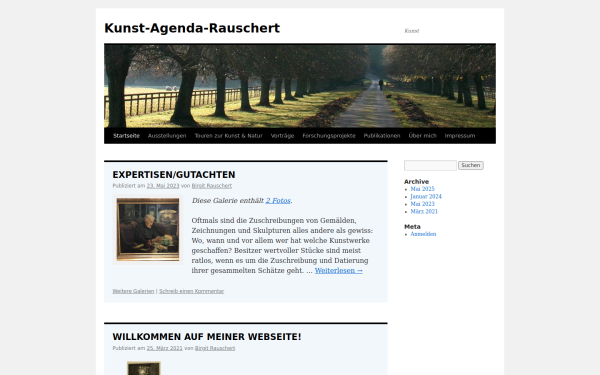The height and width of the screenshot is (375, 600).
Task: Click the 23. Mai 2023 date link
Action: tap(163, 186)
